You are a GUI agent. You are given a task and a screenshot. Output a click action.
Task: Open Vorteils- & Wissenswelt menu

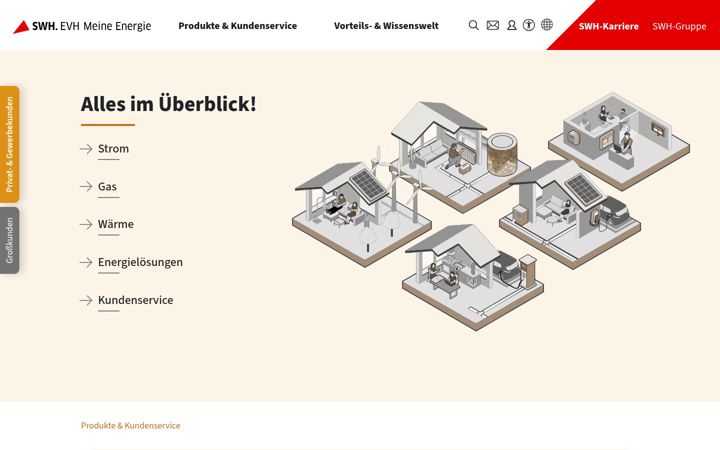[386, 26]
